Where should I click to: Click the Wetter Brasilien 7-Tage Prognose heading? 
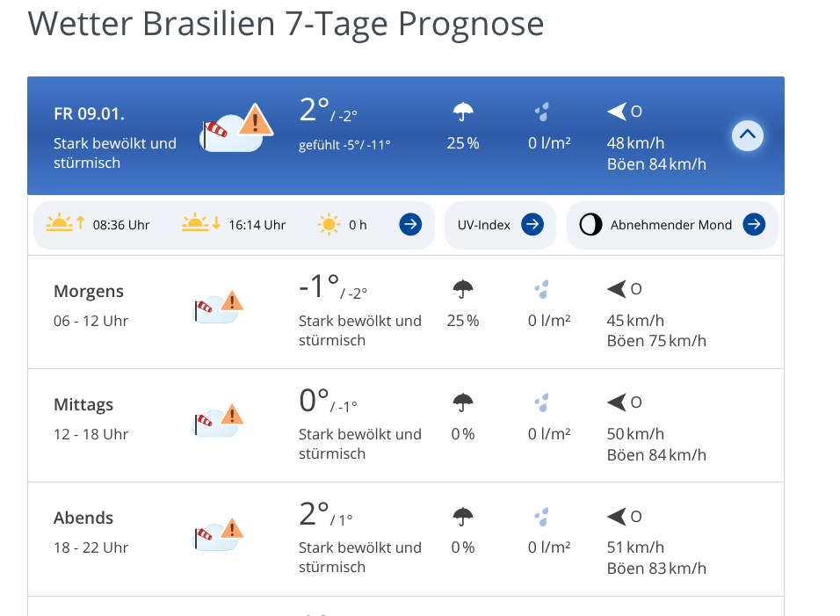tap(286, 24)
